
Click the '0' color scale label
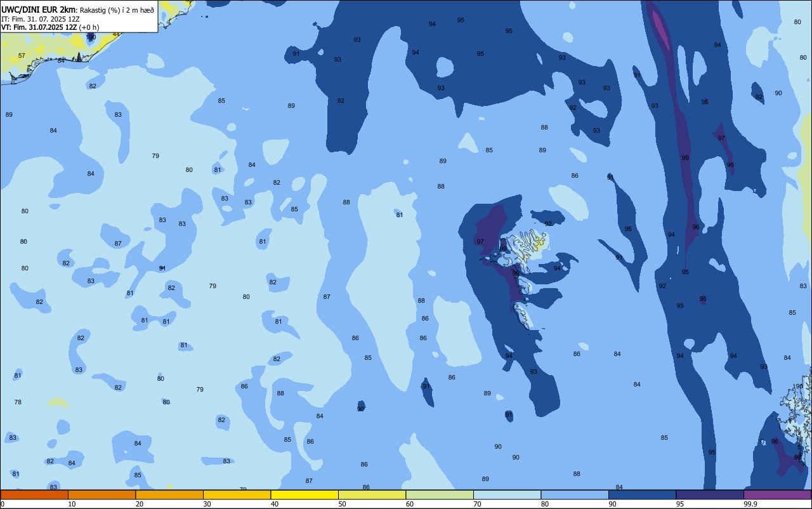coord(3,504)
